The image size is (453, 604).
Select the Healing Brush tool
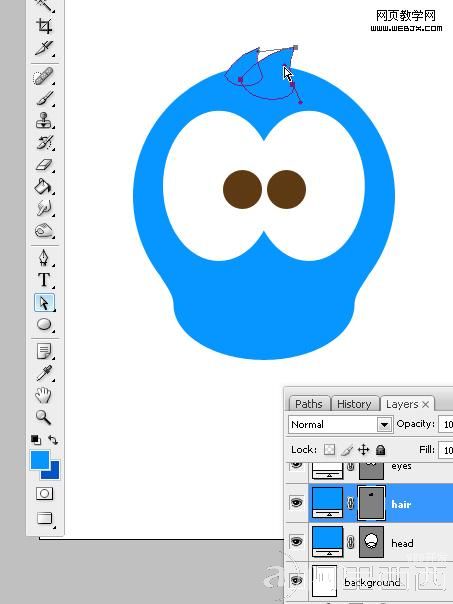click(x=44, y=76)
